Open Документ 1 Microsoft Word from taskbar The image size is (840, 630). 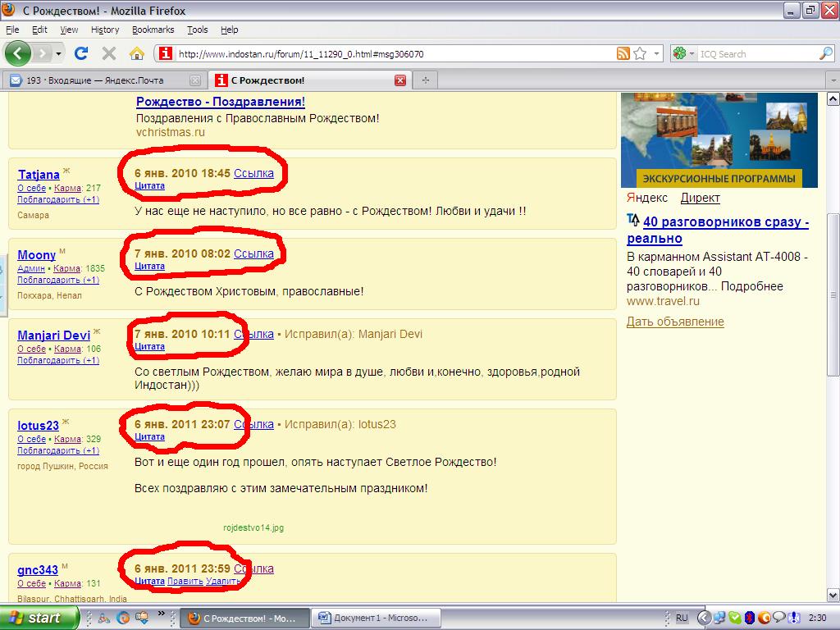point(377,618)
